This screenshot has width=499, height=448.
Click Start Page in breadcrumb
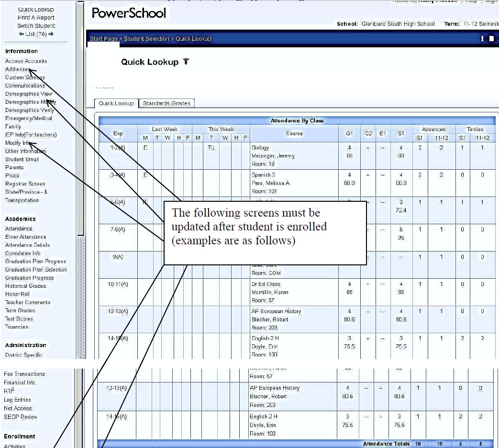coord(104,39)
